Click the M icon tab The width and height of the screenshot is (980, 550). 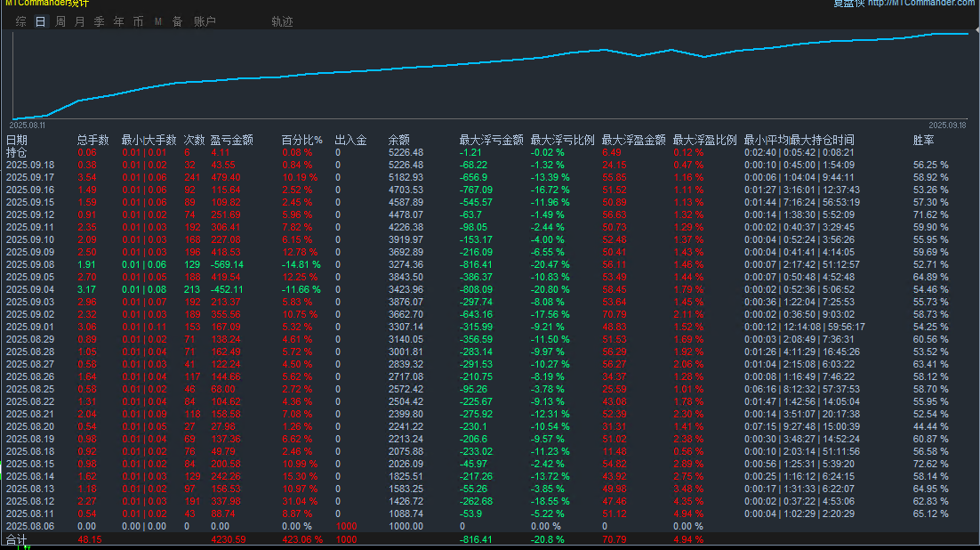(157, 21)
